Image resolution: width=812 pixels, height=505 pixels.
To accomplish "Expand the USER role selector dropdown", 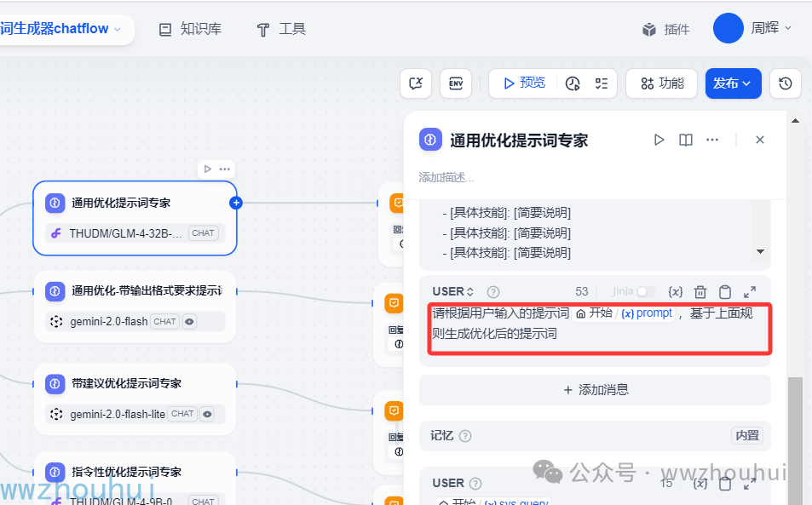I will pyautogui.click(x=453, y=291).
